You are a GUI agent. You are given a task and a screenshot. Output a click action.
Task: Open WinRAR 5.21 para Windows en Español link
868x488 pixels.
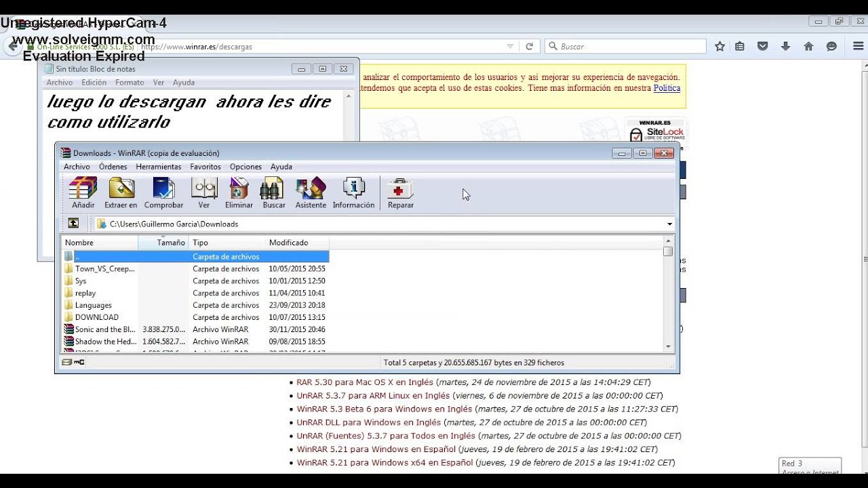tap(376, 449)
